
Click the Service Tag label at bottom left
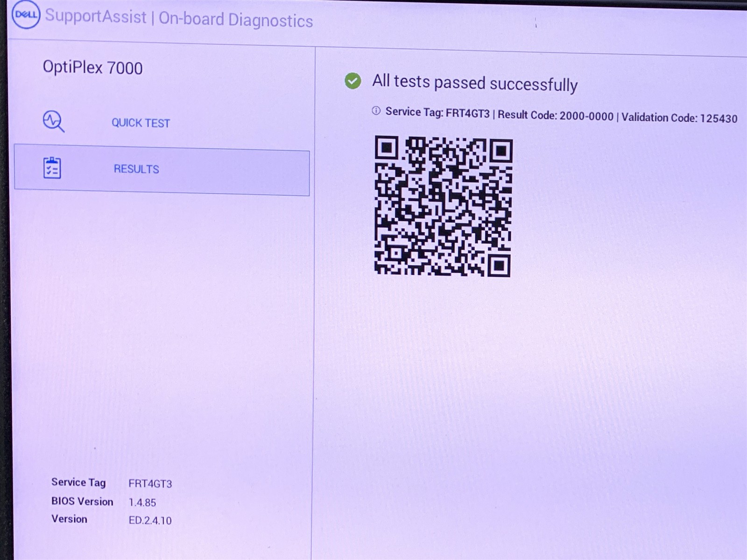(x=78, y=482)
